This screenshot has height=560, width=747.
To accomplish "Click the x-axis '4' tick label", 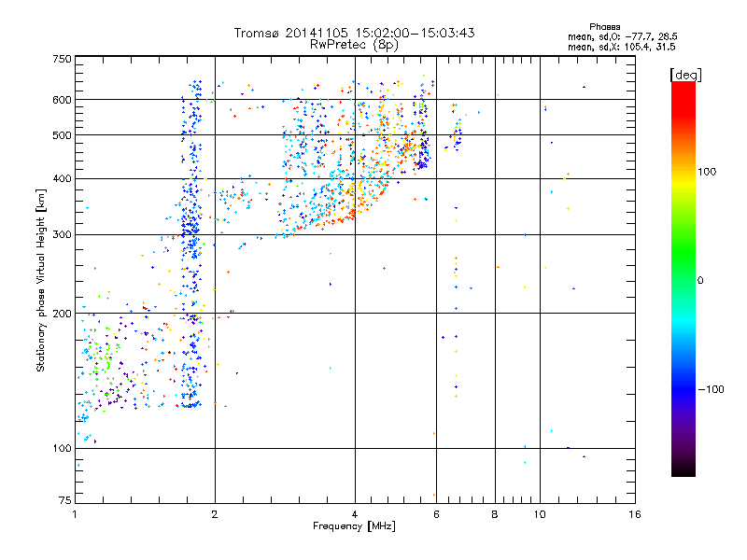I will click(x=355, y=514).
